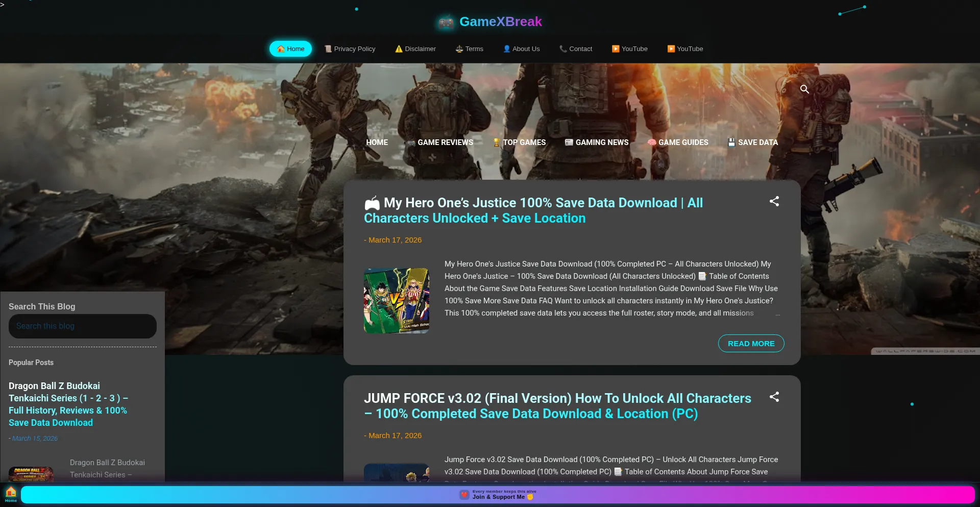
Task: Click the Jump Force post excerpt text
Action: point(611,468)
